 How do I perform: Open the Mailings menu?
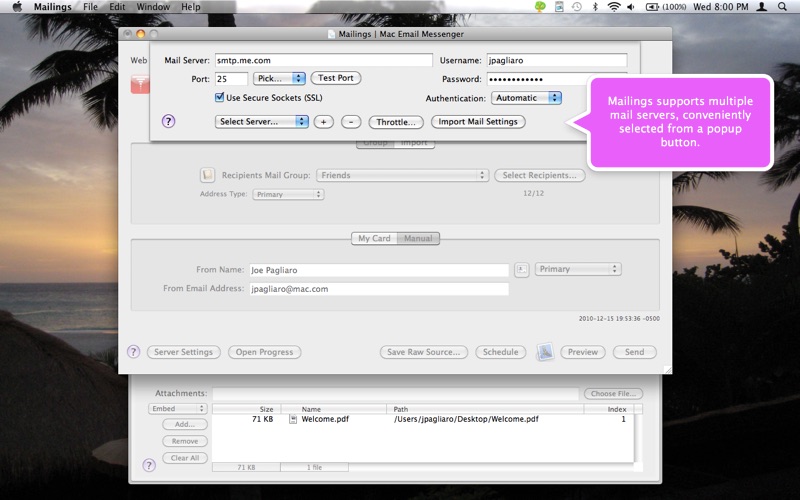(x=53, y=7)
